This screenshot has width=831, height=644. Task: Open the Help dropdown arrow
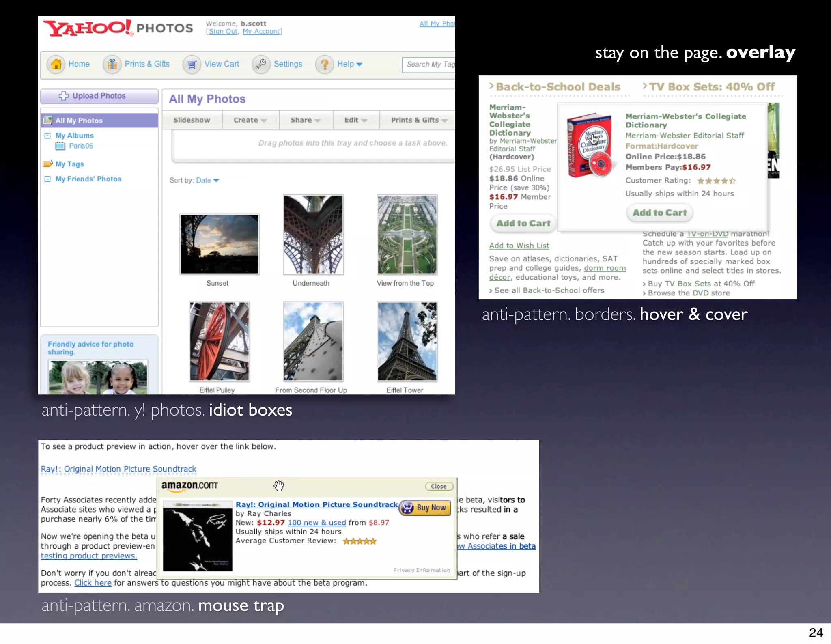(359, 64)
